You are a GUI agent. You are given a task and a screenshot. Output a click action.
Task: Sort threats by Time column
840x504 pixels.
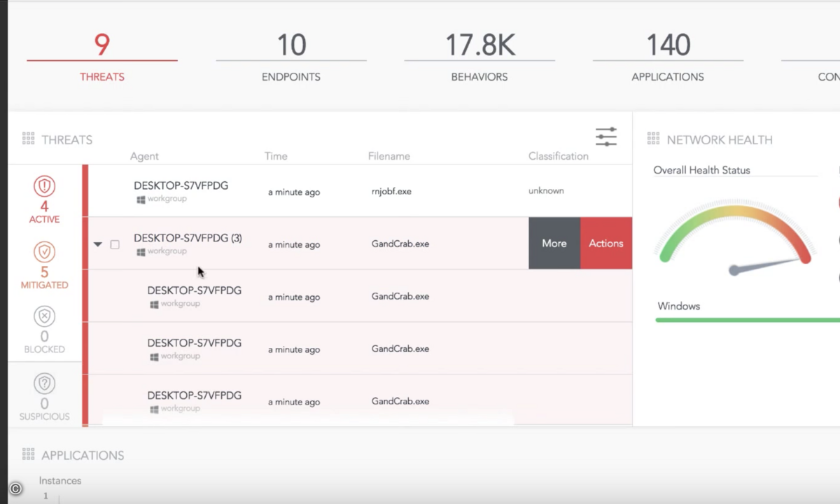[x=276, y=156]
